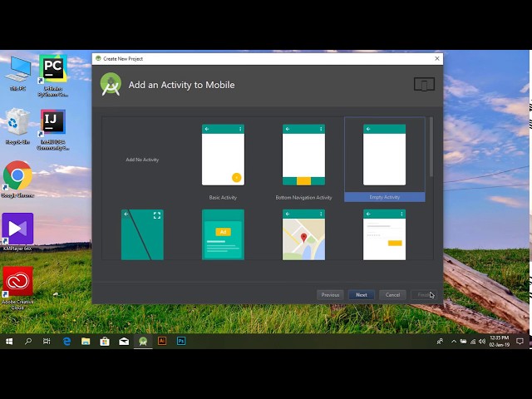Choose the Login Activity template thumbnail

[384, 234]
